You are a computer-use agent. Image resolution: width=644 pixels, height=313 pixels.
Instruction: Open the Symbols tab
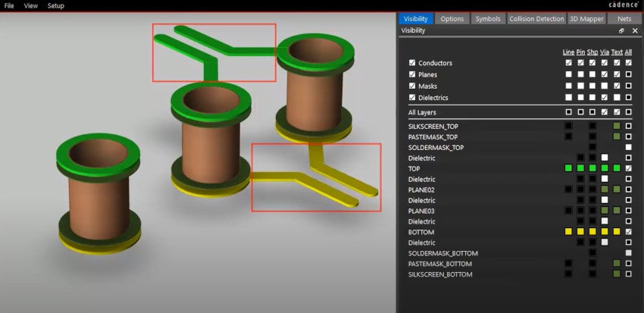[x=487, y=19]
